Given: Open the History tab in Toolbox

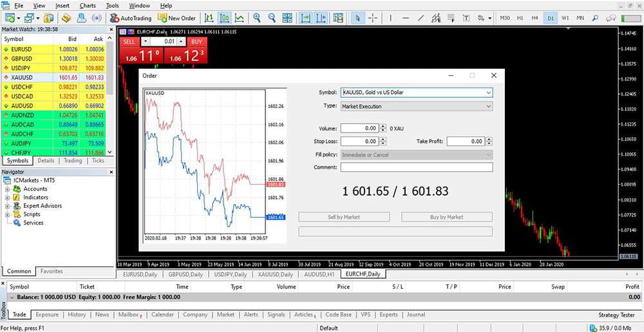Looking at the screenshot, I should click(77, 315).
